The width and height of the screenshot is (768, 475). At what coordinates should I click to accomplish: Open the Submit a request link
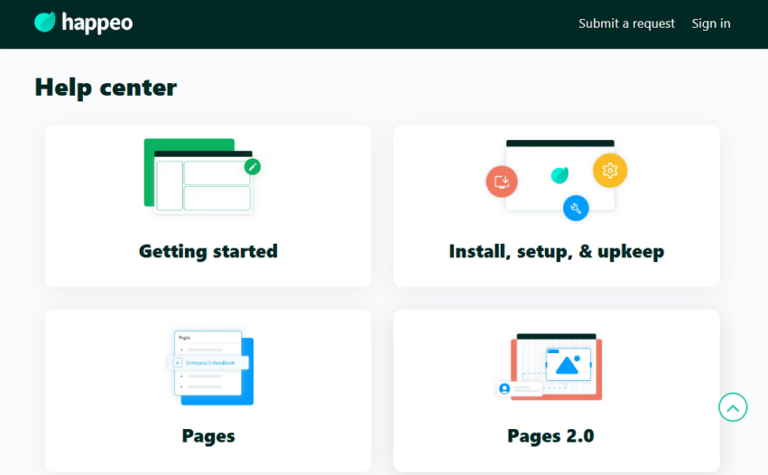coord(626,24)
